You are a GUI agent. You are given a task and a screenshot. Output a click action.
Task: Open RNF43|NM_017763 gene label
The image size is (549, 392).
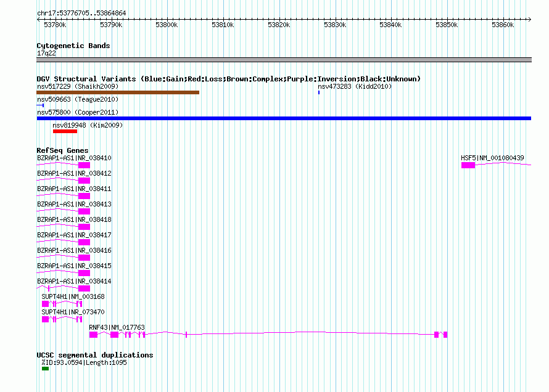(x=117, y=327)
